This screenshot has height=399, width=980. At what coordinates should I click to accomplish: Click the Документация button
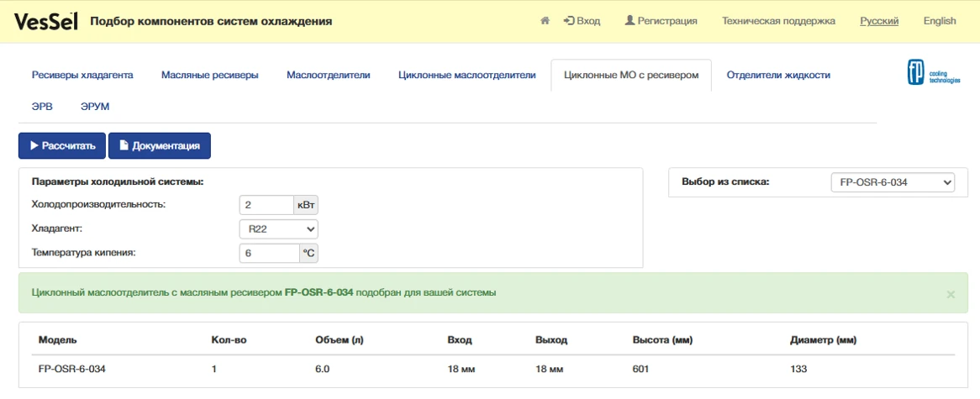pyautogui.click(x=160, y=145)
